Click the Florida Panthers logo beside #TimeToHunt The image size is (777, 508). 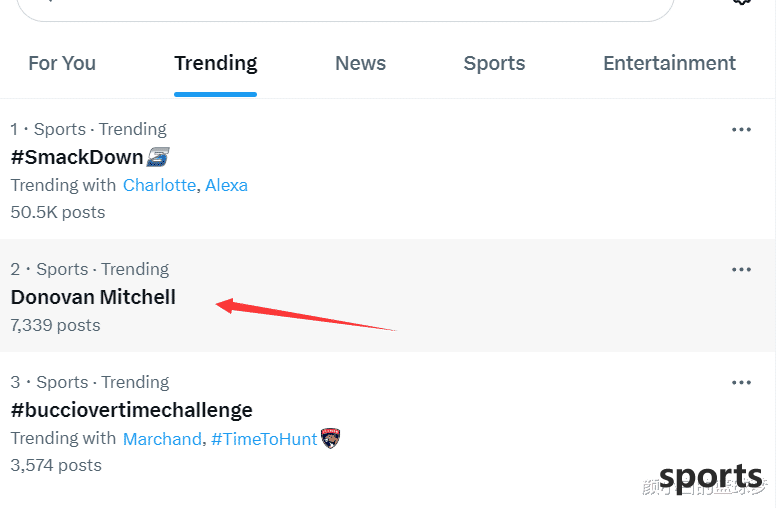point(331,438)
